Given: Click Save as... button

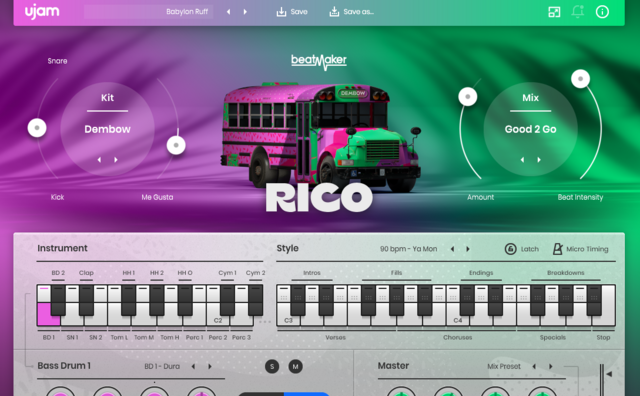Looking at the screenshot, I should pyautogui.click(x=351, y=12).
